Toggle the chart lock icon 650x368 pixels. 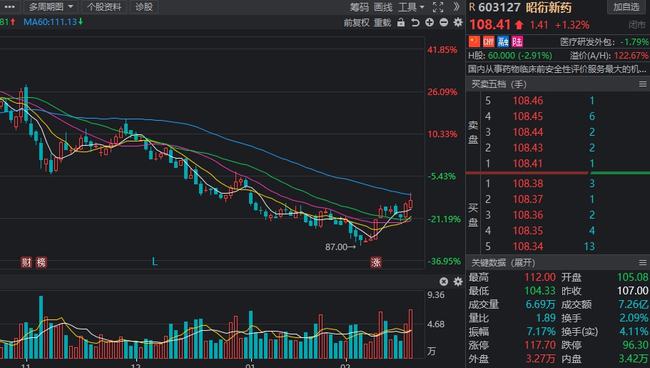click(x=401, y=22)
